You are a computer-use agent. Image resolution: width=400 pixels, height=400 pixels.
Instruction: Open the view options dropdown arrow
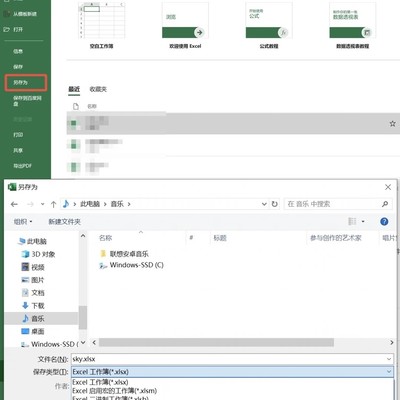click(x=363, y=221)
